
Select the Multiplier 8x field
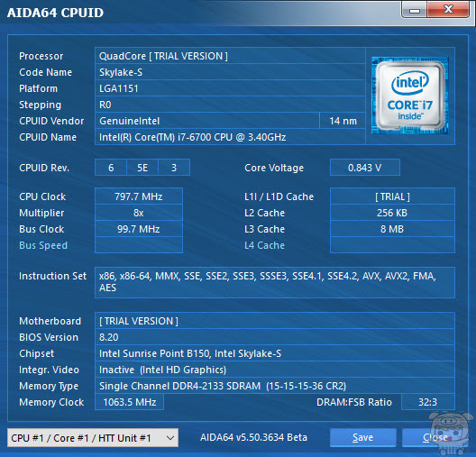point(139,213)
